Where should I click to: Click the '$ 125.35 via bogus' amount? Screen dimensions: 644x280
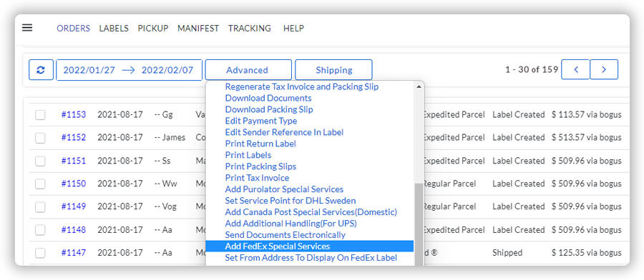tap(586, 253)
